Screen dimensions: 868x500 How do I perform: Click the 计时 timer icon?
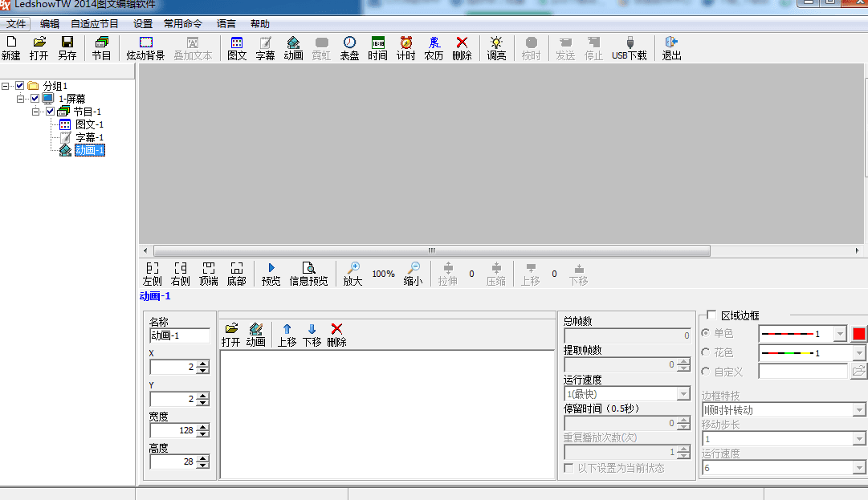(x=406, y=48)
